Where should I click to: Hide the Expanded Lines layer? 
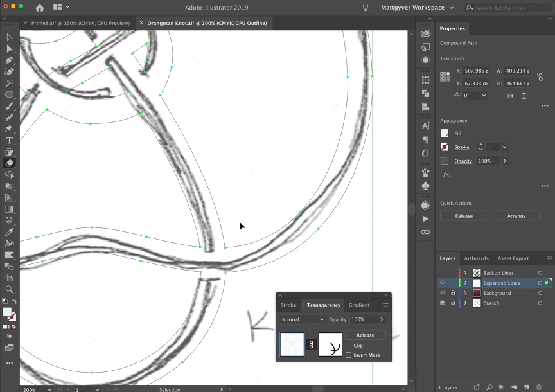click(442, 283)
